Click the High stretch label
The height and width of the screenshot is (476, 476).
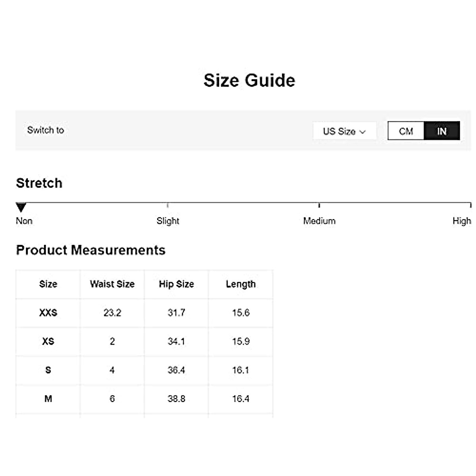(462, 221)
